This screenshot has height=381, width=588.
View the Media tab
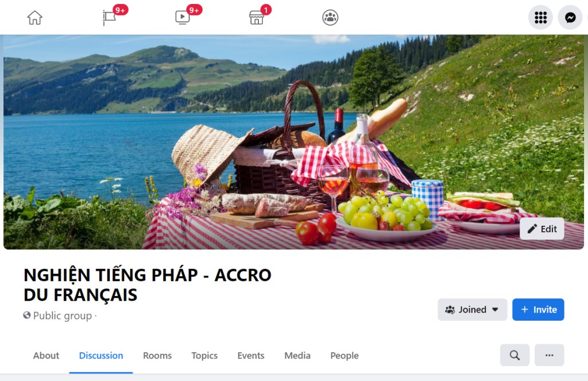297,356
